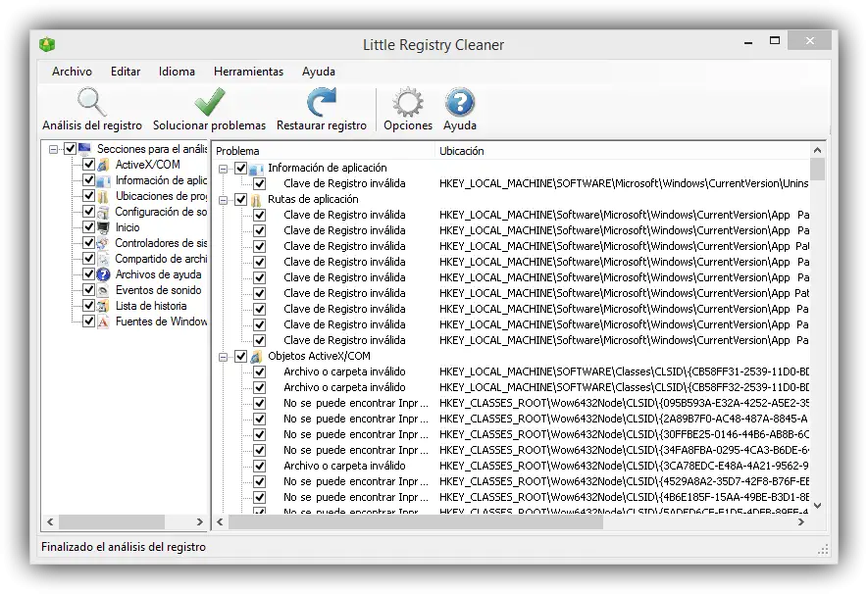Uncheck the Inicio section checkbox

tap(88, 226)
